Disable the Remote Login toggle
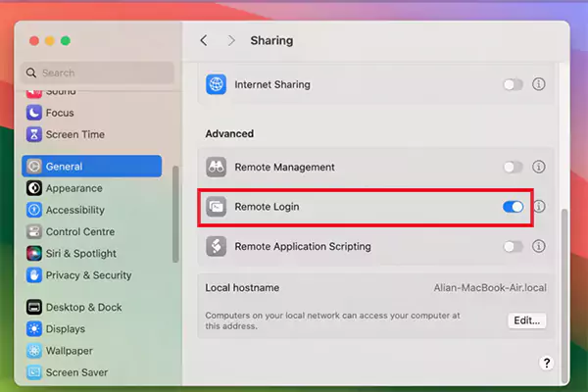Image resolution: width=588 pixels, height=392 pixels. [x=513, y=207]
